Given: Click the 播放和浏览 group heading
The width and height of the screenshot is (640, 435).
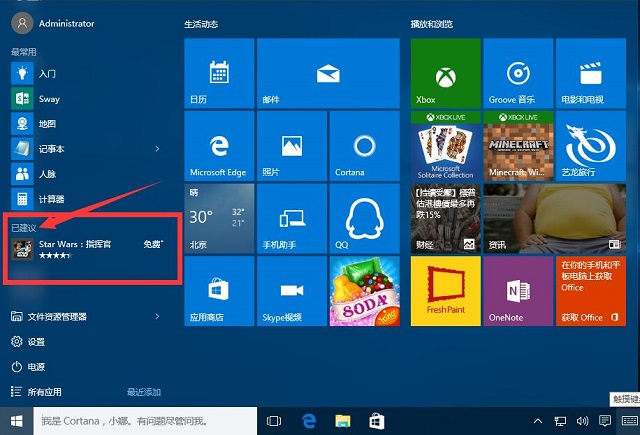Looking at the screenshot, I should coord(432,24).
